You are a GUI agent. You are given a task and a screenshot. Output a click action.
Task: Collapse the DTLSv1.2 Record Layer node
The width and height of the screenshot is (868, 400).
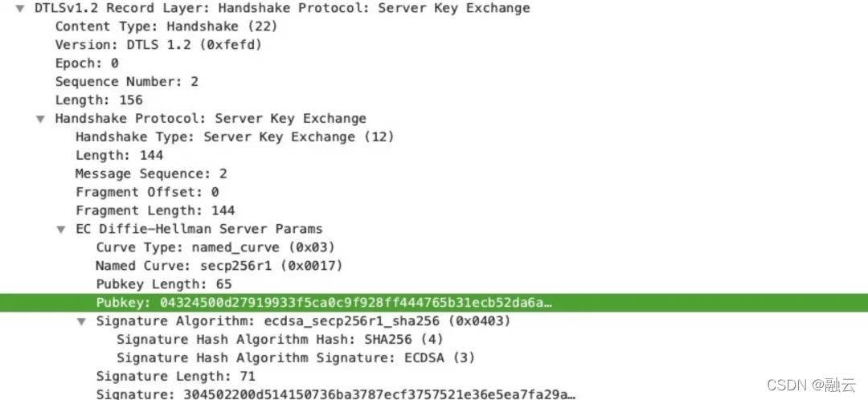[x=20, y=9]
